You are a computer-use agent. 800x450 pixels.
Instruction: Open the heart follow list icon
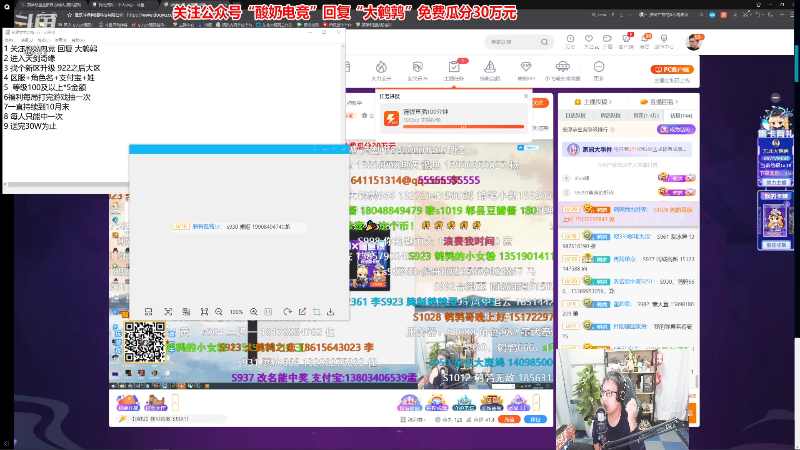pos(589,39)
